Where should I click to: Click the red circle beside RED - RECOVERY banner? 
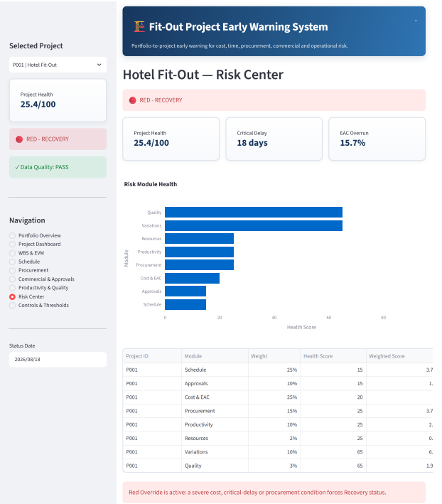[132, 100]
